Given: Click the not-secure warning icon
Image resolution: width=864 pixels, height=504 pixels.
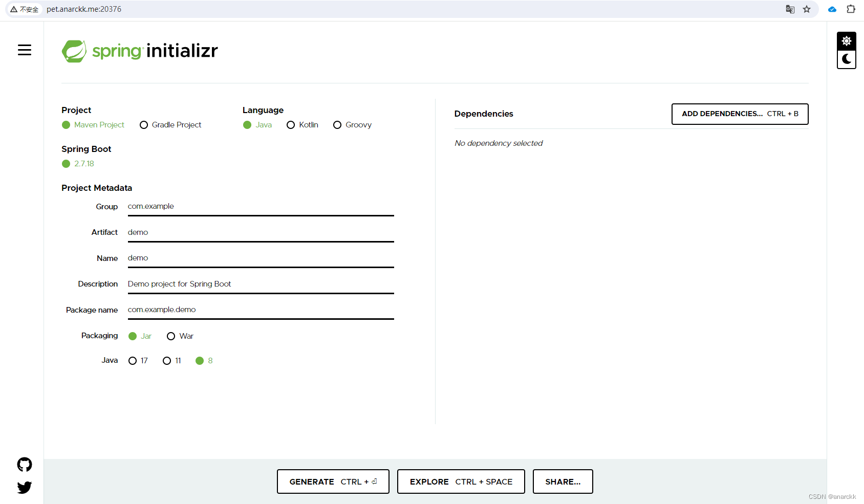Looking at the screenshot, I should [x=14, y=9].
